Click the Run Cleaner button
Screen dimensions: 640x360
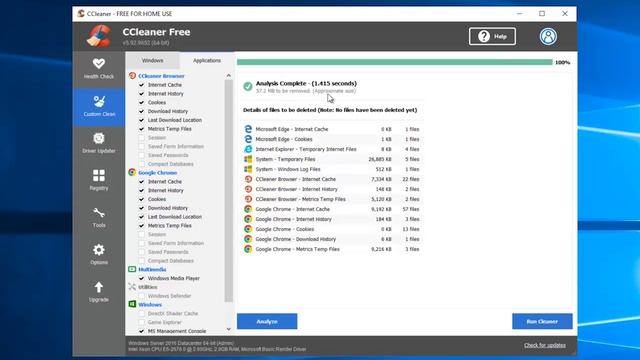point(542,321)
